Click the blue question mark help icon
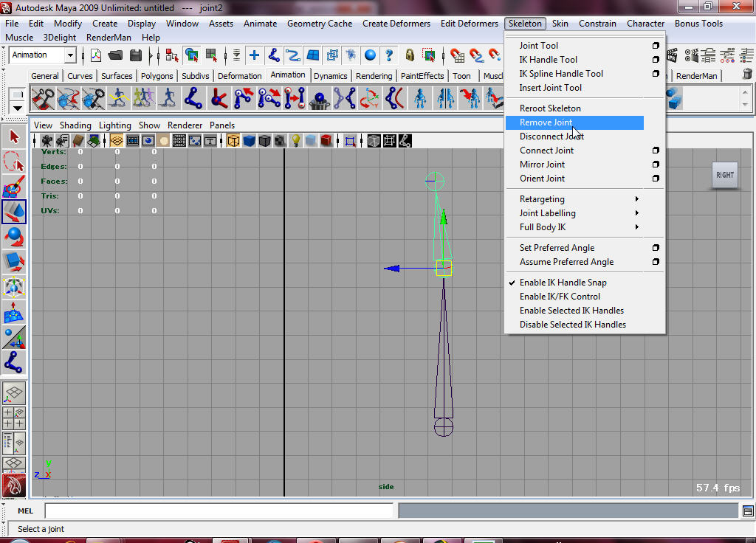This screenshot has height=543, width=756. tap(389, 55)
